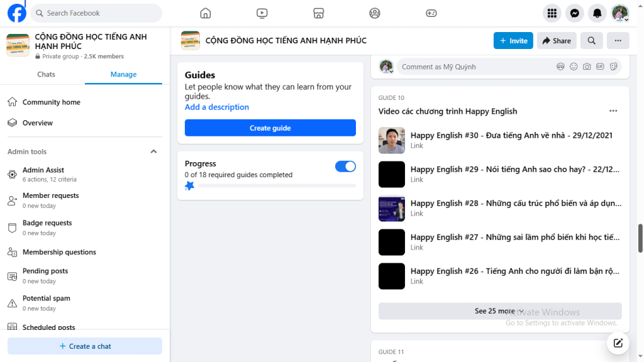644x362 pixels.
Task: Insert a GIF into the comment
Action: coord(601,66)
